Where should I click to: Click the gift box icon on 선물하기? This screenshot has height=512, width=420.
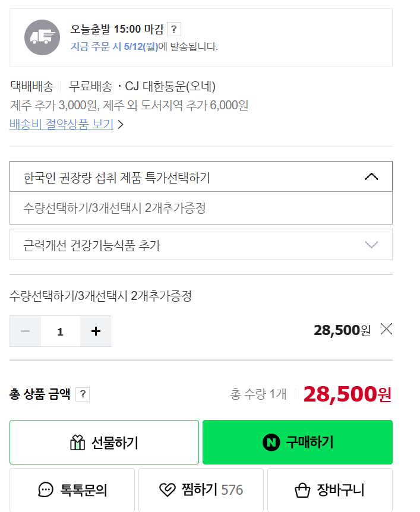77,443
